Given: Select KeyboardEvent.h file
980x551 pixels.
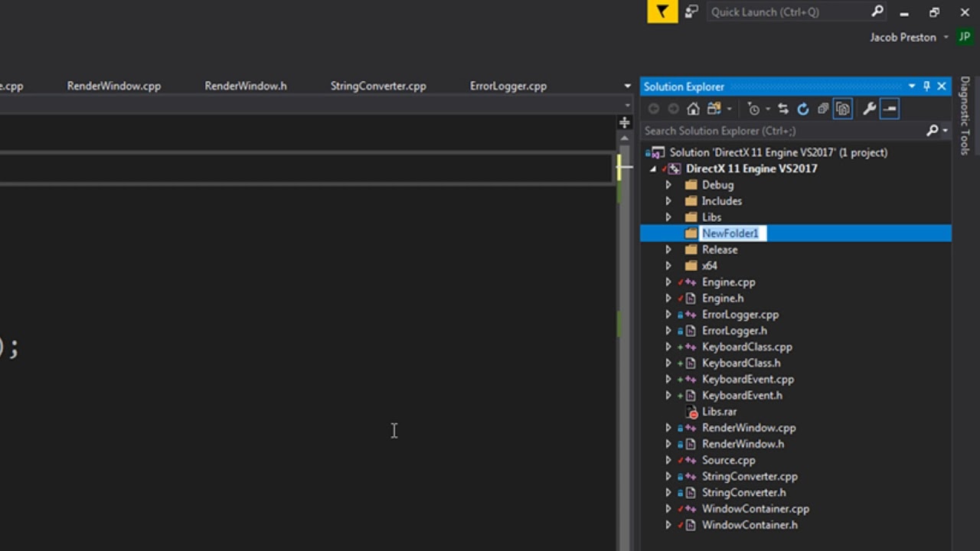Looking at the screenshot, I should point(742,396).
